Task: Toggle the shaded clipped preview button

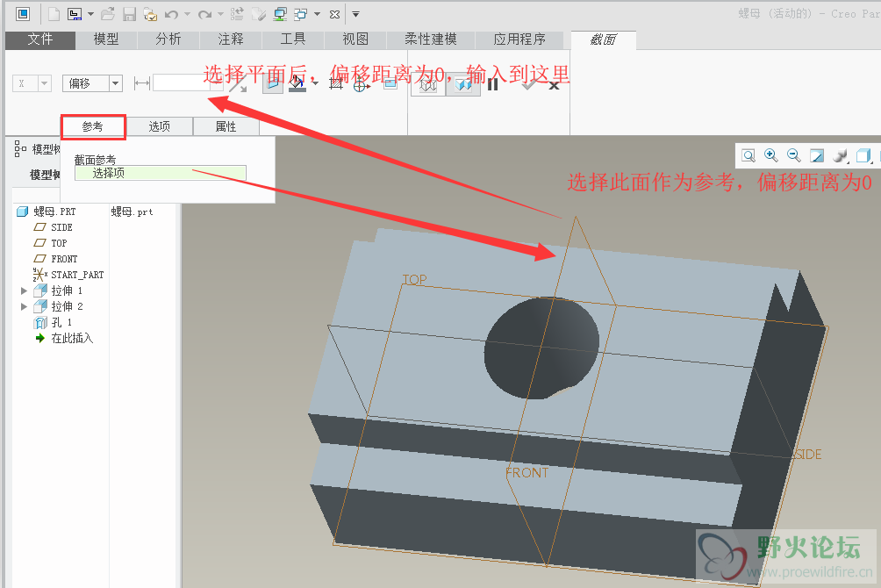Action: coord(463,85)
